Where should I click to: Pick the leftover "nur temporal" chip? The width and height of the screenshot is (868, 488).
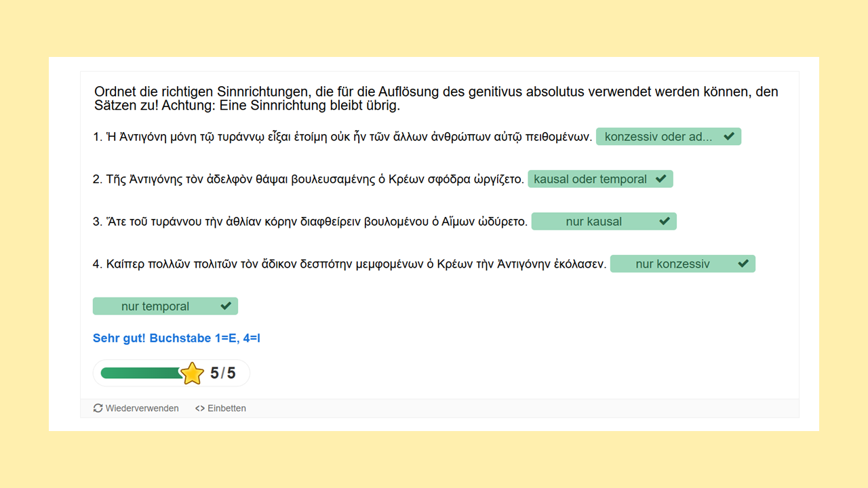[x=155, y=306]
